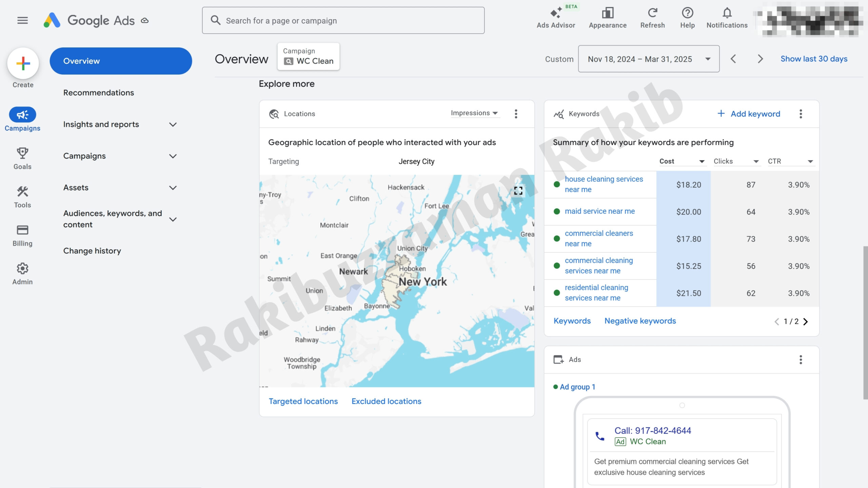
Task: Open Locations card three-dot menu
Action: (516, 114)
